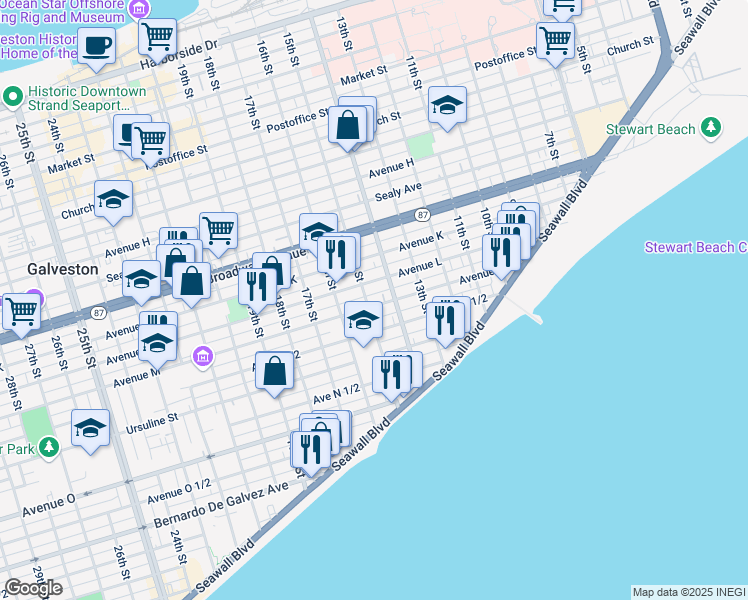Screen dimensions: 748x600
Task: Select the Harborside Dr street label
Action: [x=179, y=53]
